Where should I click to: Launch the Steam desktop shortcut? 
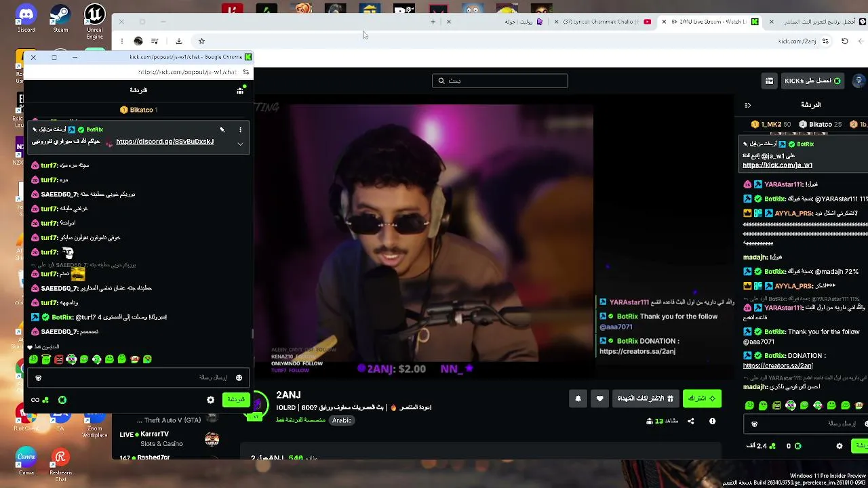(60, 18)
